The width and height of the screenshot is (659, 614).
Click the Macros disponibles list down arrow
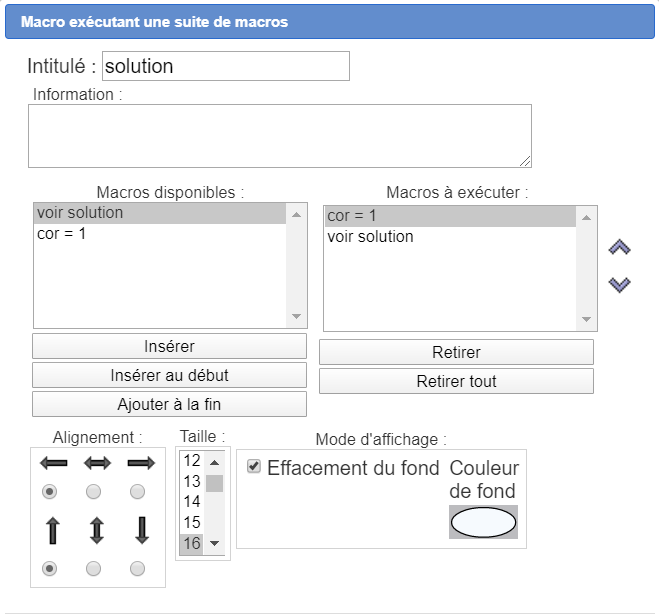pos(296,317)
